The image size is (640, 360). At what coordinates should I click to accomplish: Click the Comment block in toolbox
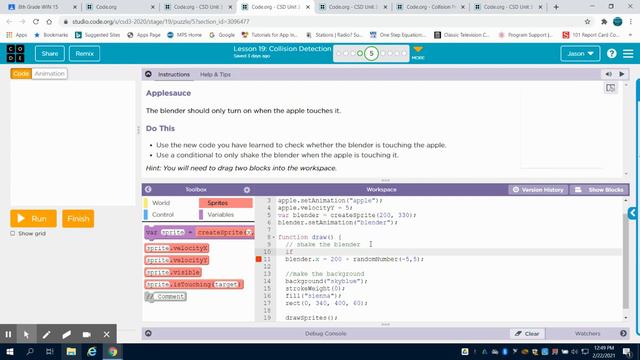click(x=166, y=296)
